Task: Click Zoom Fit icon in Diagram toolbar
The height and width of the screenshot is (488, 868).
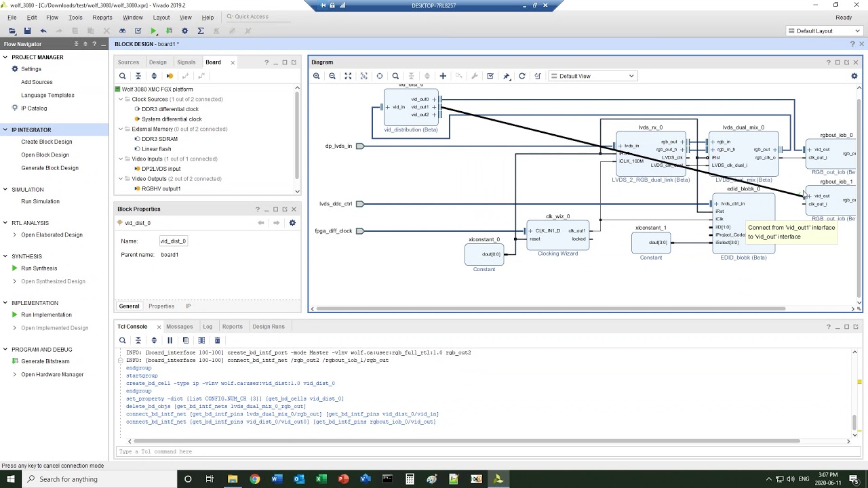Action: point(348,76)
